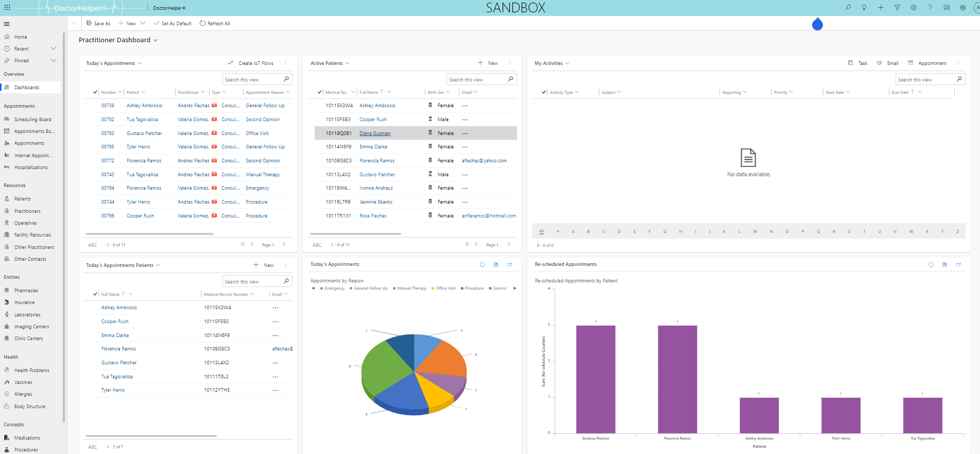Click Refresh All command
The width and height of the screenshot is (980, 454).
click(215, 23)
